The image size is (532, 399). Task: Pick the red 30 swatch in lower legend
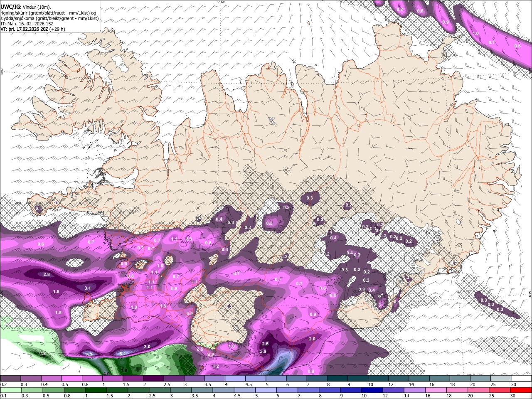point(521,389)
